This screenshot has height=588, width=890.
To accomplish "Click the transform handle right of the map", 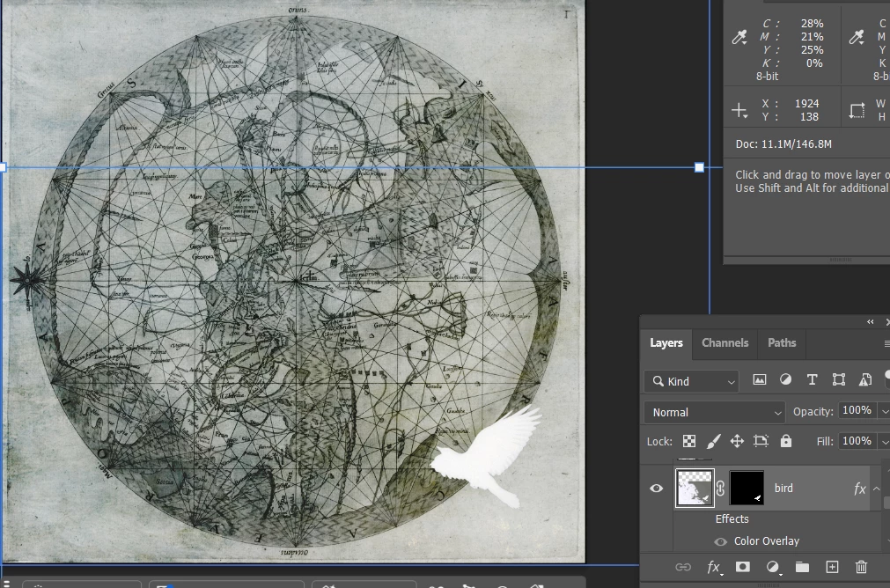I will (699, 167).
